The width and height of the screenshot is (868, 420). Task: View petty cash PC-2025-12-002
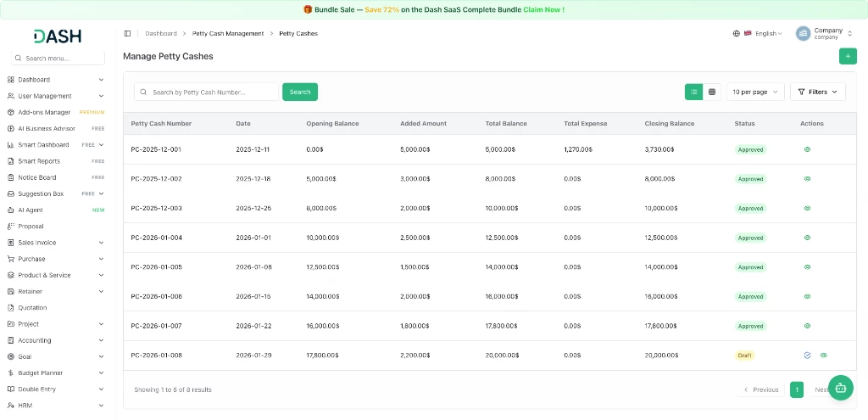(x=807, y=179)
